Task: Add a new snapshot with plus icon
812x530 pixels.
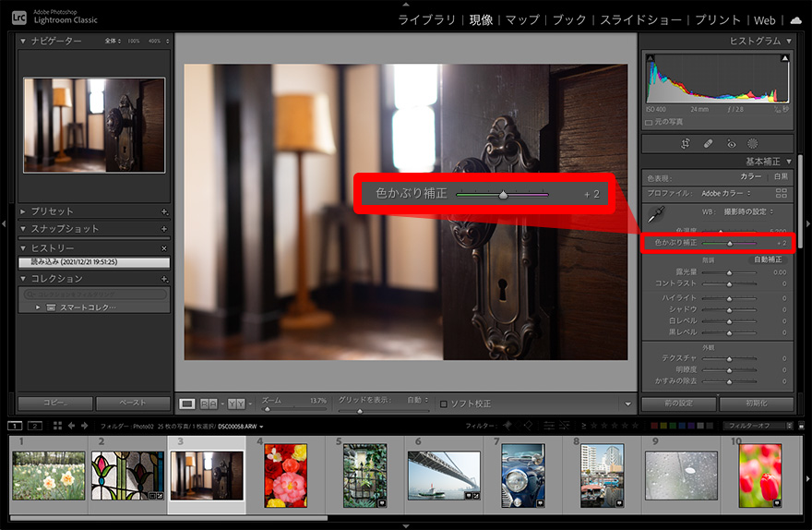Action: click(x=164, y=229)
